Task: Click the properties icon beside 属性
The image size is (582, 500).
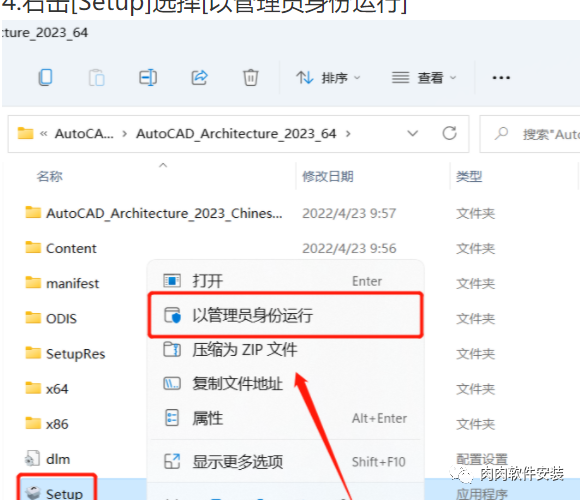Action: (172, 418)
